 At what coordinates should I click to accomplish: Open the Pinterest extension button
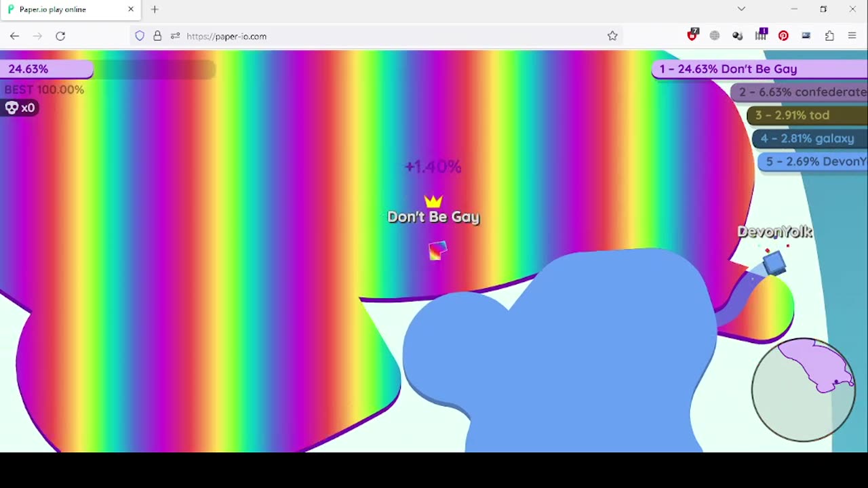(783, 36)
